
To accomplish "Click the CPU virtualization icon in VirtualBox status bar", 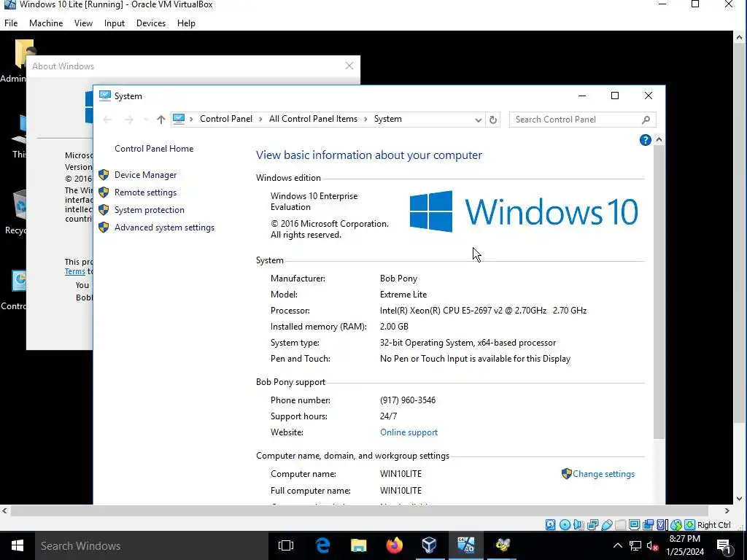I will click(x=662, y=525).
